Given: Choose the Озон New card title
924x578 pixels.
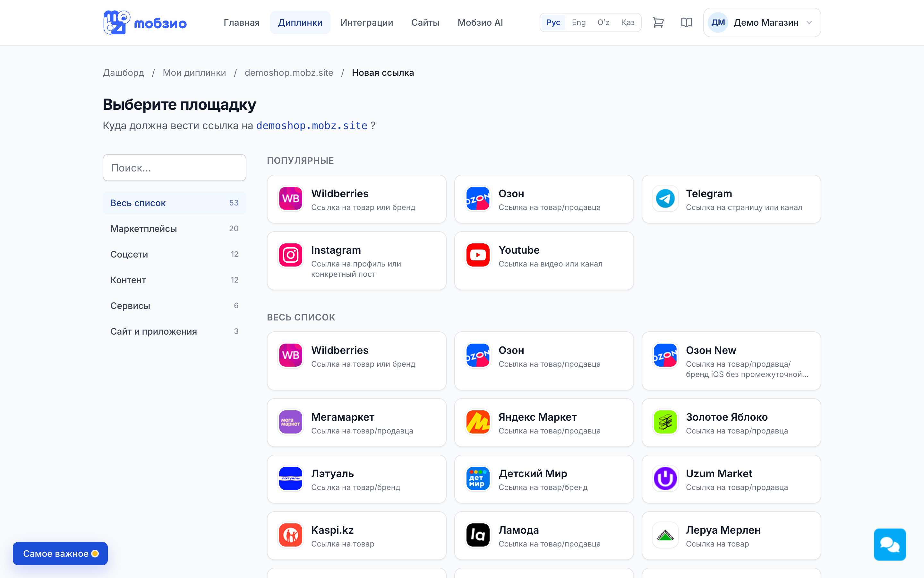Looking at the screenshot, I should (x=711, y=350).
